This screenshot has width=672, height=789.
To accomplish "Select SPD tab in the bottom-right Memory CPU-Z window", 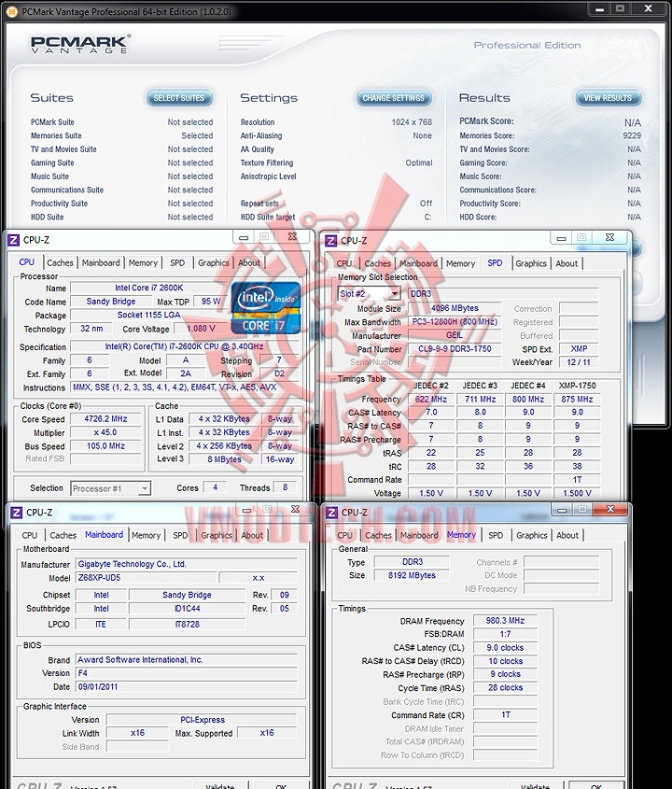I will [x=496, y=535].
